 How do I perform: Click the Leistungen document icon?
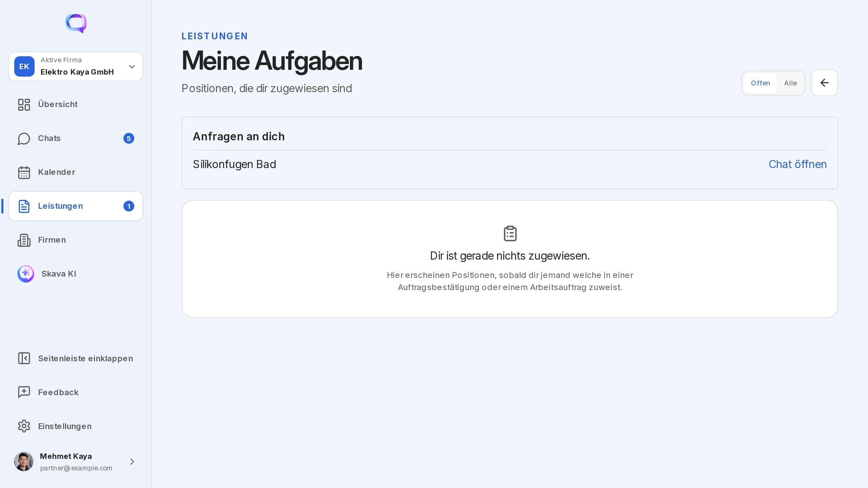click(x=24, y=206)
